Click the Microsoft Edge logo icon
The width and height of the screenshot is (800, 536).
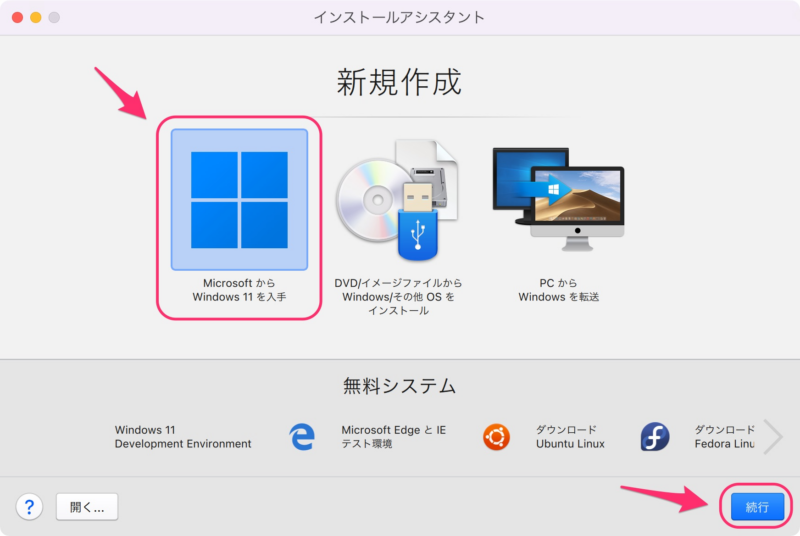click(302, 437)
